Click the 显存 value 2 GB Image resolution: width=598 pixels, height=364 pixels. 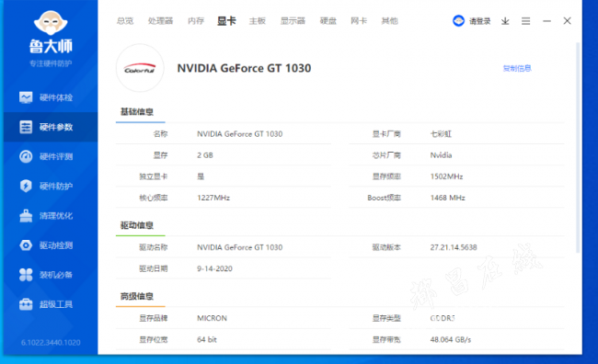coord(205,155)
